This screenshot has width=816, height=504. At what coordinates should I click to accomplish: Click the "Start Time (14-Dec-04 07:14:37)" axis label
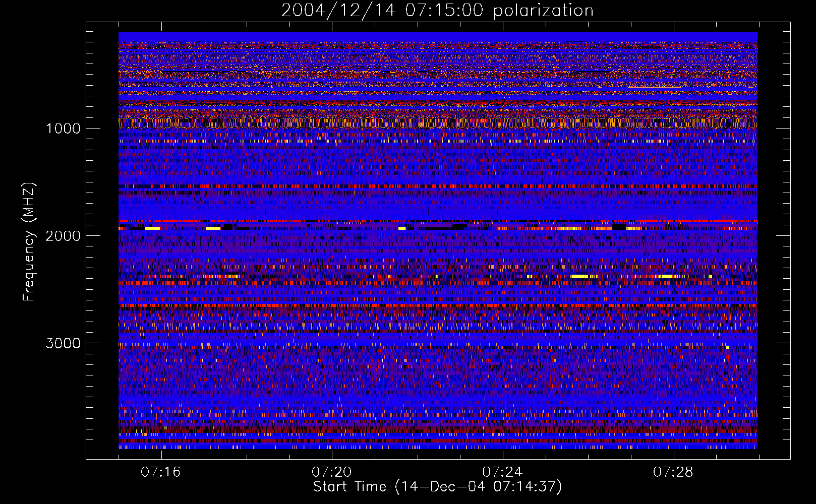pyautogui.click(x=437, y=487)
